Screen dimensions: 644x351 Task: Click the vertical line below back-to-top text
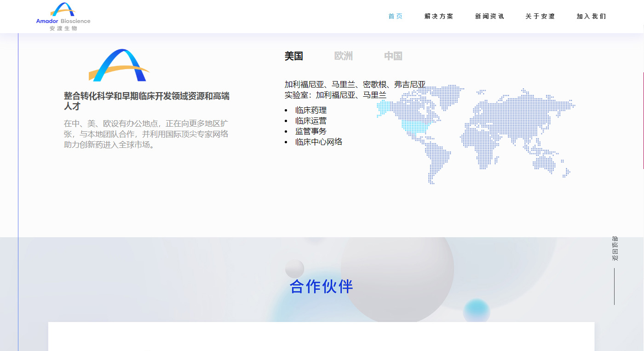614,286
